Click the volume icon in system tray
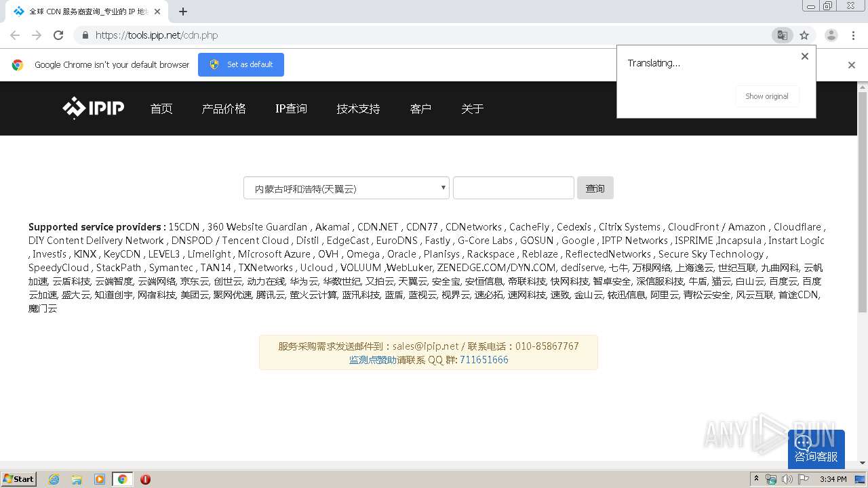This screenshot has height=488, width=868. pyautogui.click(x=787, y=479)
